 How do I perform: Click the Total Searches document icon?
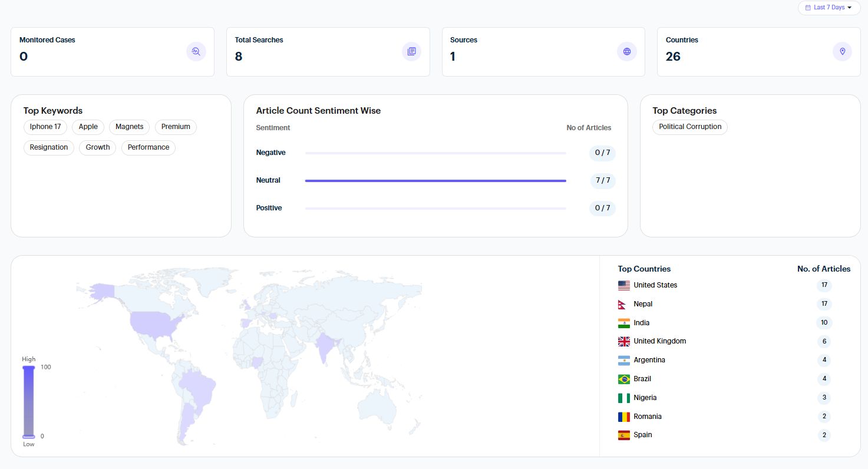tap(411, 52)
